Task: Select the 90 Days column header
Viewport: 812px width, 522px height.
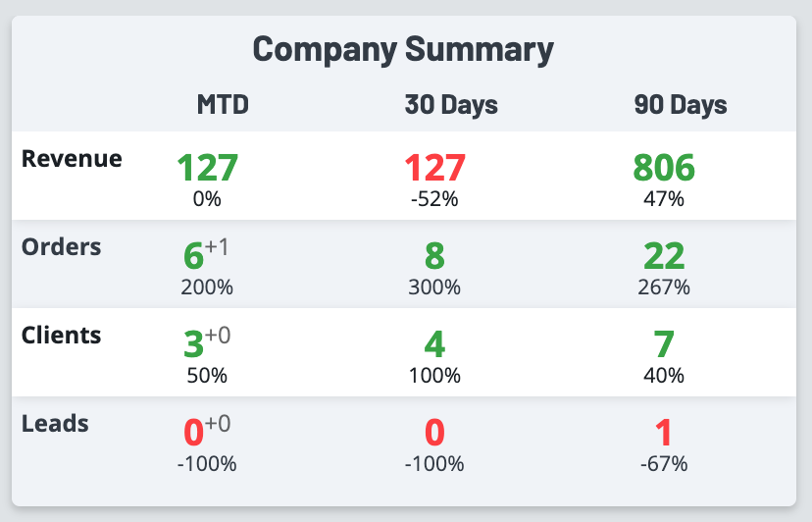Action: tap(681, 105)
